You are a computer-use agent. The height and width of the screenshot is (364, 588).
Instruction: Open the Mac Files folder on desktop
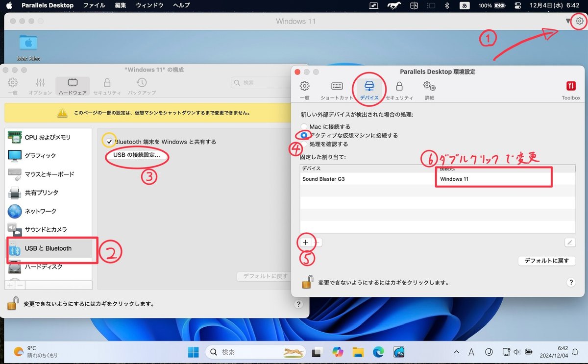[x=28, y=48]
